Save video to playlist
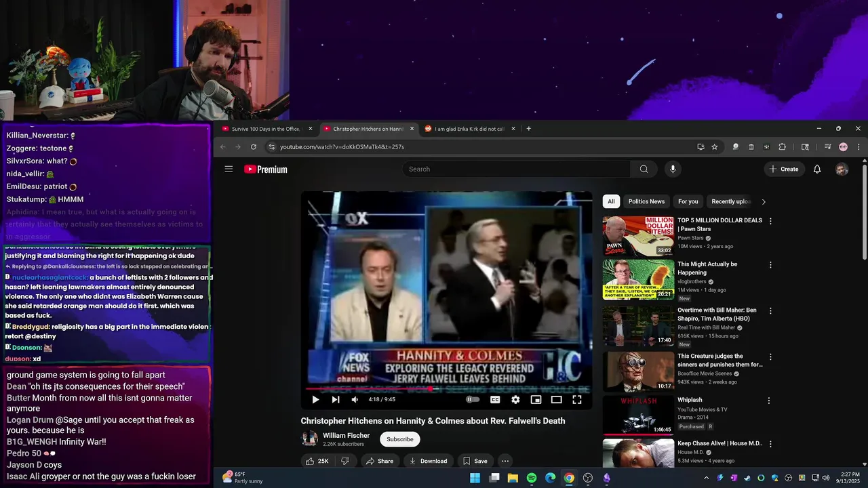The image size is (868, 488). 475,461
